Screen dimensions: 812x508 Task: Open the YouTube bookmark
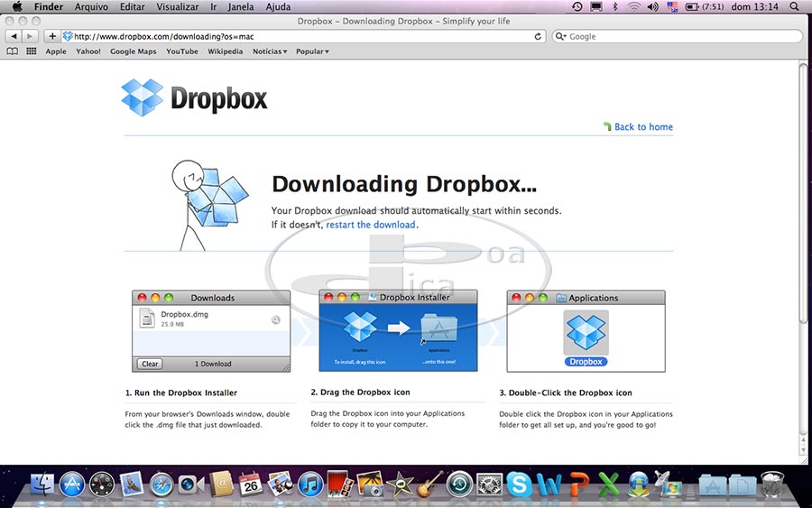[182, 51]
